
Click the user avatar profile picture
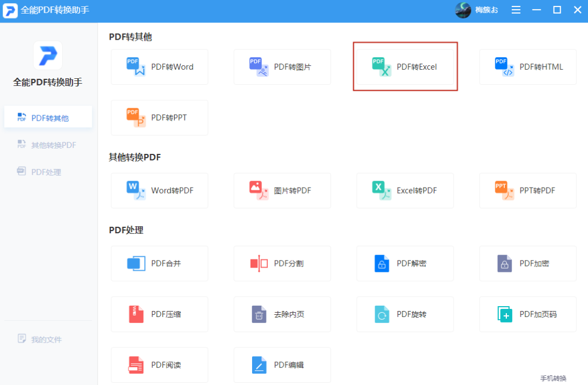(x=463, y=10)
